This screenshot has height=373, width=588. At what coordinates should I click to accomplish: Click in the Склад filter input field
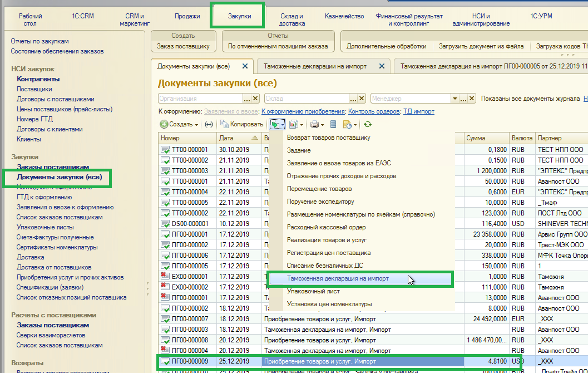306,99
